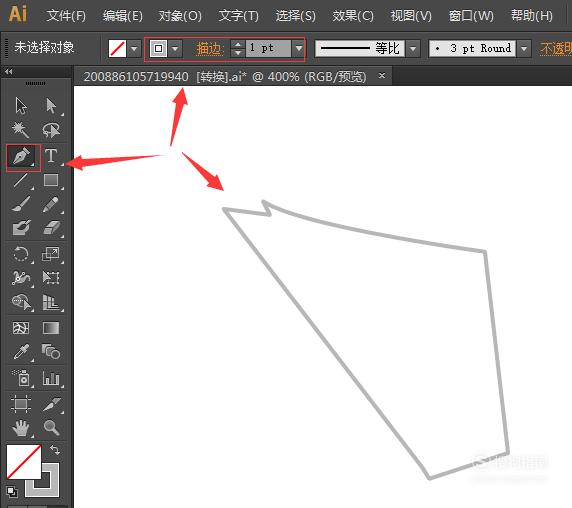Select the Symbol Sprayer tool

coord(21,378)
